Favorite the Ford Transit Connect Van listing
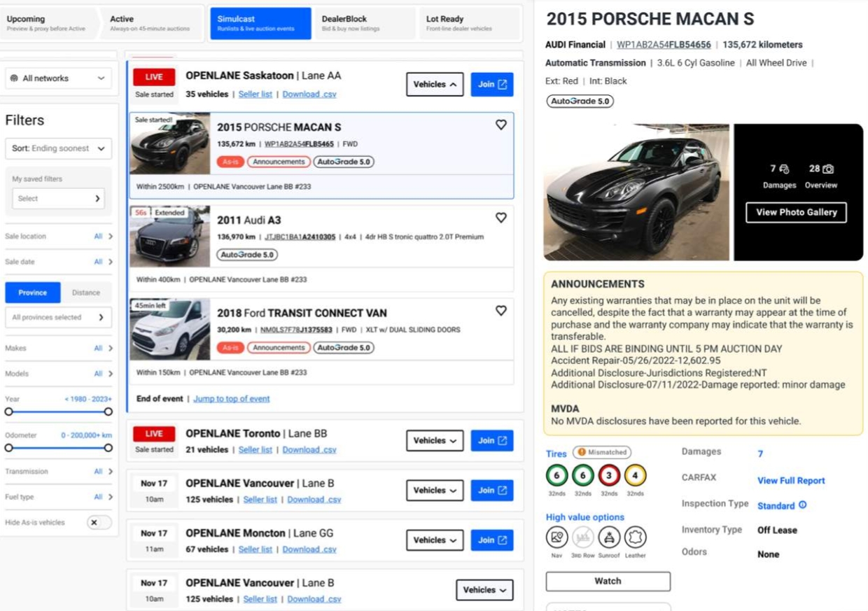The image size is (868, 611). tap(500, 311)
